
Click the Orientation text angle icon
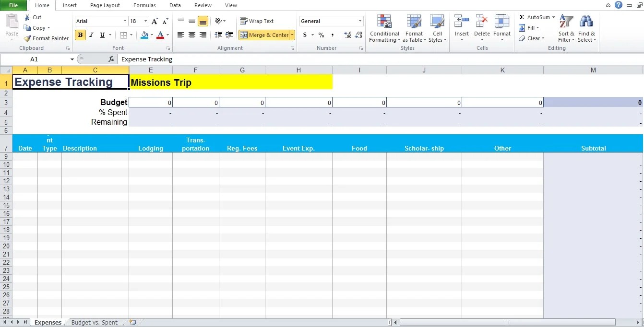(218, 21)
